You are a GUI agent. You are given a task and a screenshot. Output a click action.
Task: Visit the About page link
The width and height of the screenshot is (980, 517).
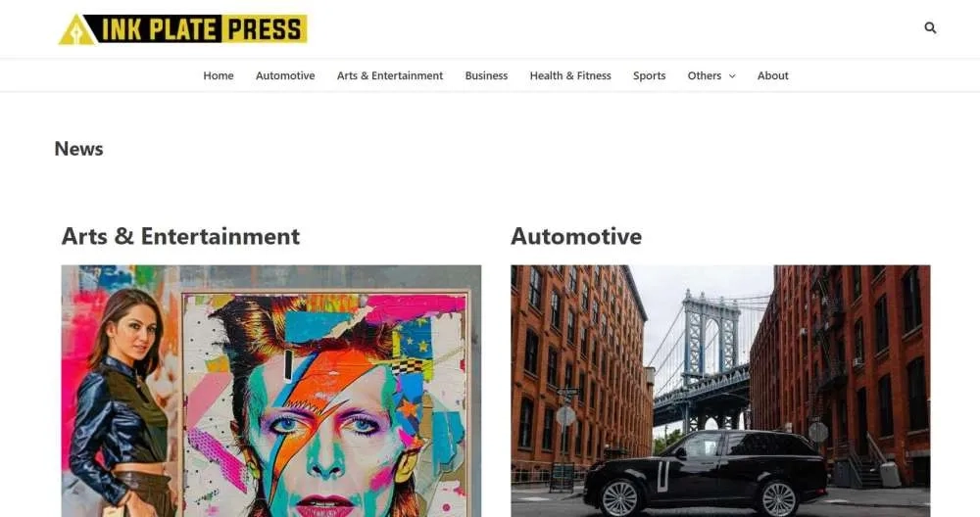point(773,75)
